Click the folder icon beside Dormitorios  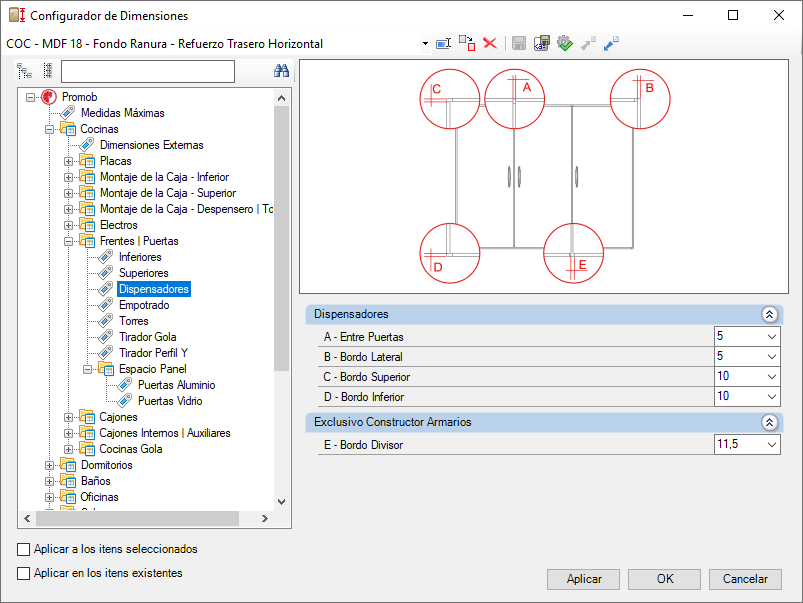pyautogui.click(x=68, y=465)
